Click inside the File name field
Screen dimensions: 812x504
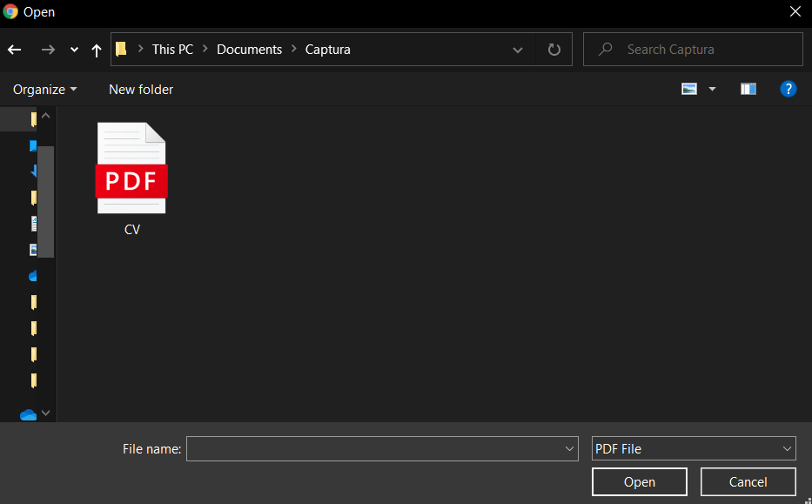click(382, 448)
